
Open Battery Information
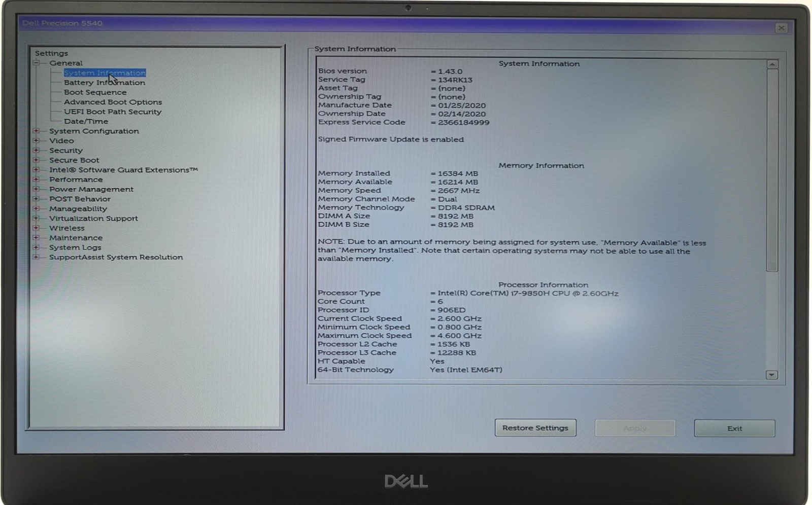[105, 83]
